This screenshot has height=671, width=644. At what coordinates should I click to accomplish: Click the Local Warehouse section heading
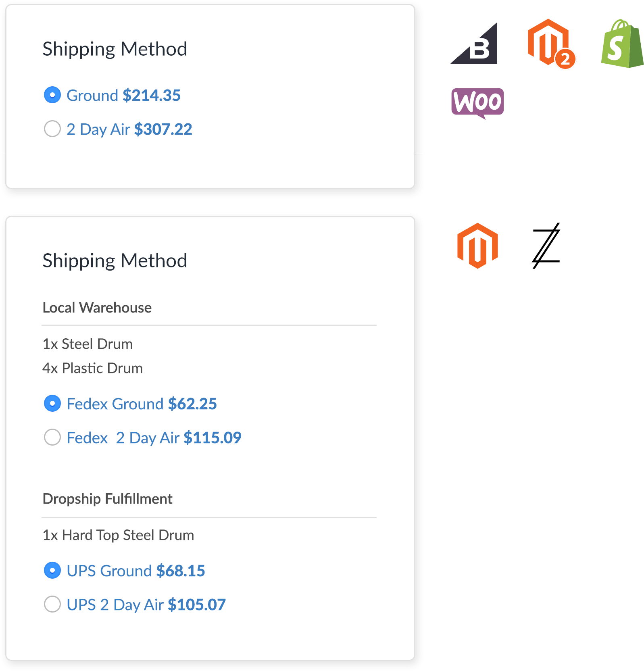(x=97, y=308)
